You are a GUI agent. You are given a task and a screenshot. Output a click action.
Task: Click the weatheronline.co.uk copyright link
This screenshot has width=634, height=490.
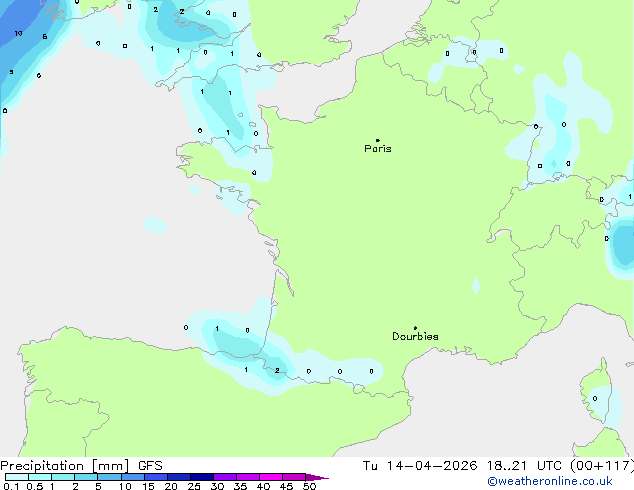click(x=550, y=481)
